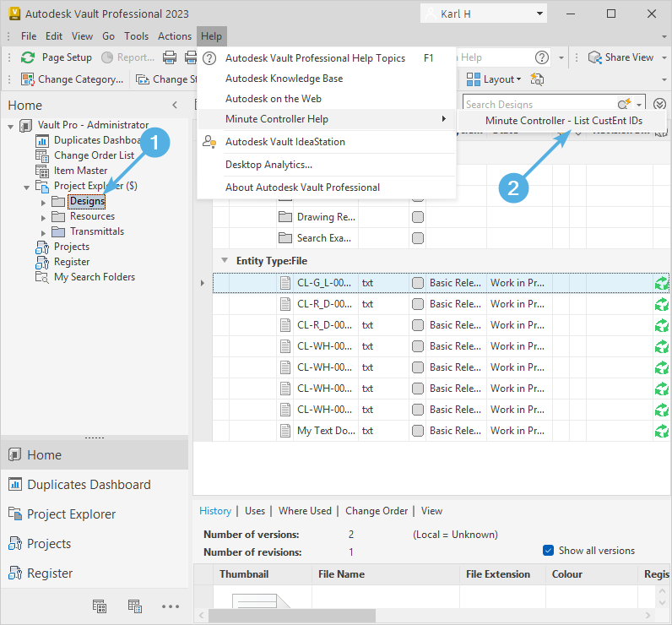Click the Share View icon
The image size is (672, 625).
pyautogui.click(x=595, y=57)
